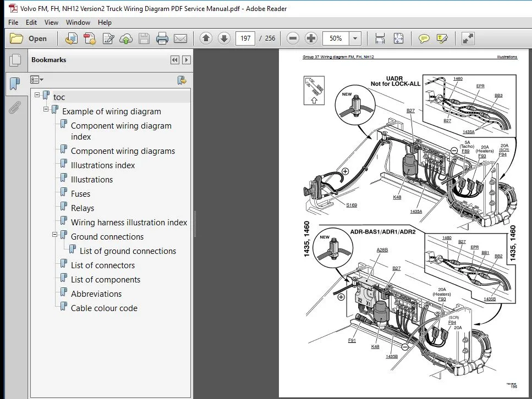Open the page thumbnails panel icon

click(15, 60)
